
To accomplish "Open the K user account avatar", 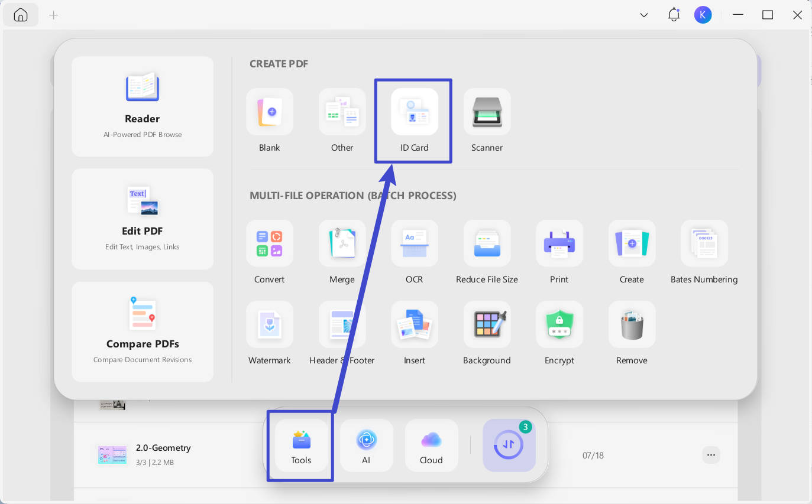I will coord(703,15).
